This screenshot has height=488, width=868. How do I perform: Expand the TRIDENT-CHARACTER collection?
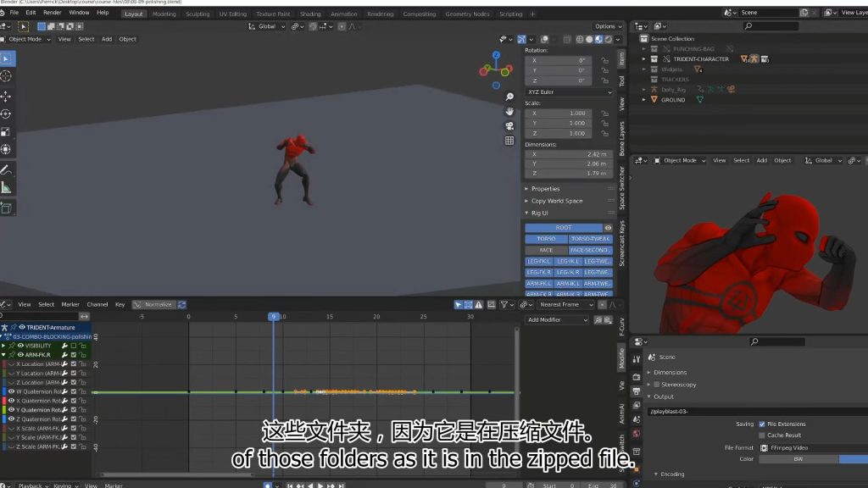tap(644, 58)
